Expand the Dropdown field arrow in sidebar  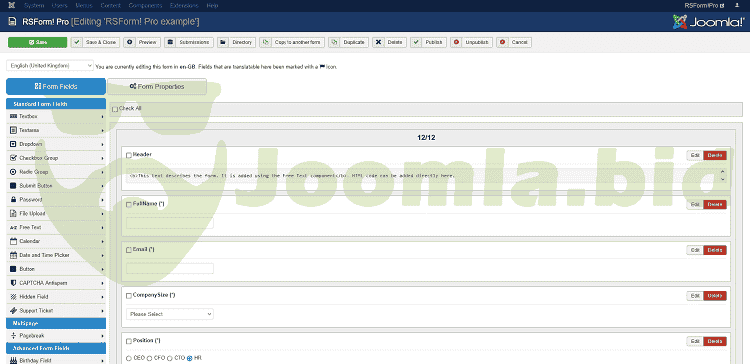tap(102, 144)
